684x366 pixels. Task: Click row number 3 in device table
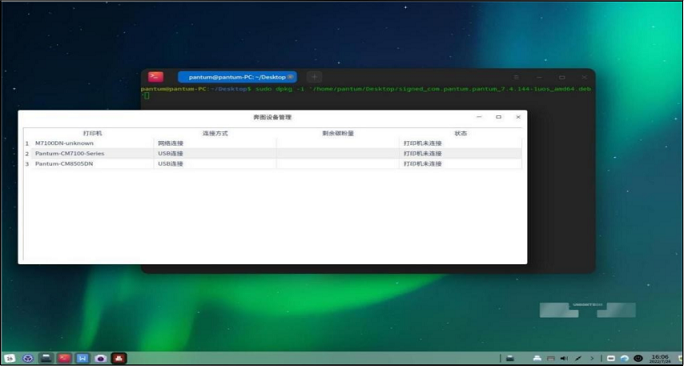pos(27,164)
